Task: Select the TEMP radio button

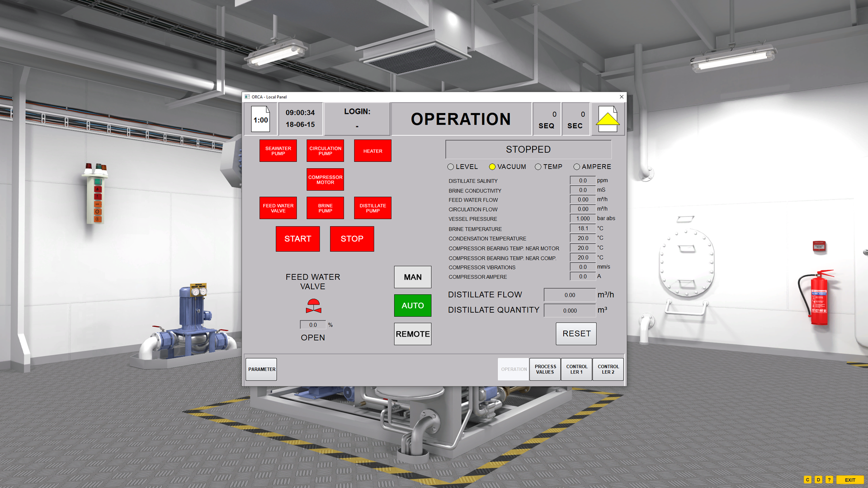Action: (x=538, y=167)
